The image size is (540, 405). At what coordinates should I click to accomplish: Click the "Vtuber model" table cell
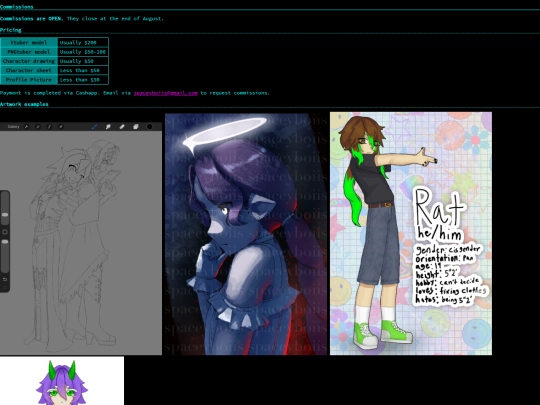click(x=29, y=42)
